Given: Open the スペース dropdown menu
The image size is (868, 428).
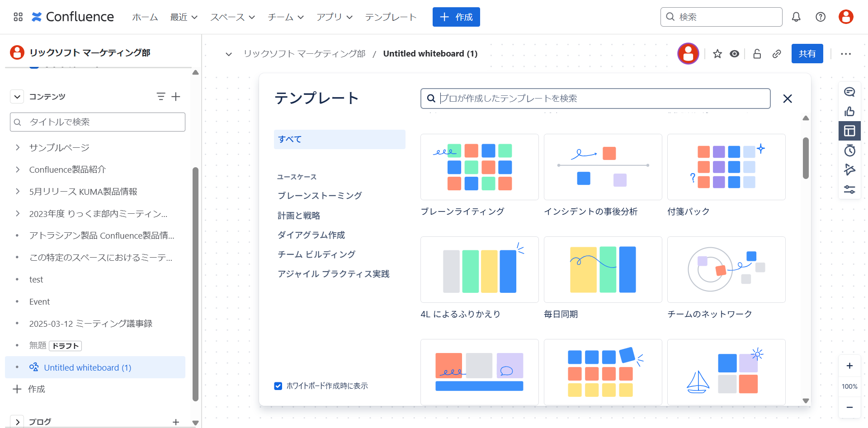Looking at the screenshot, I should coord(232,17).
